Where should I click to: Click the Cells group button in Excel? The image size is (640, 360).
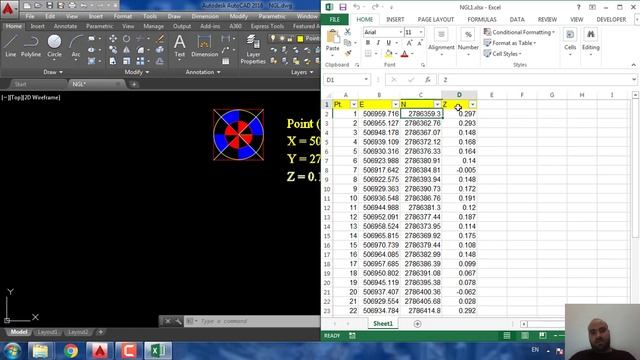coord(570,42)
